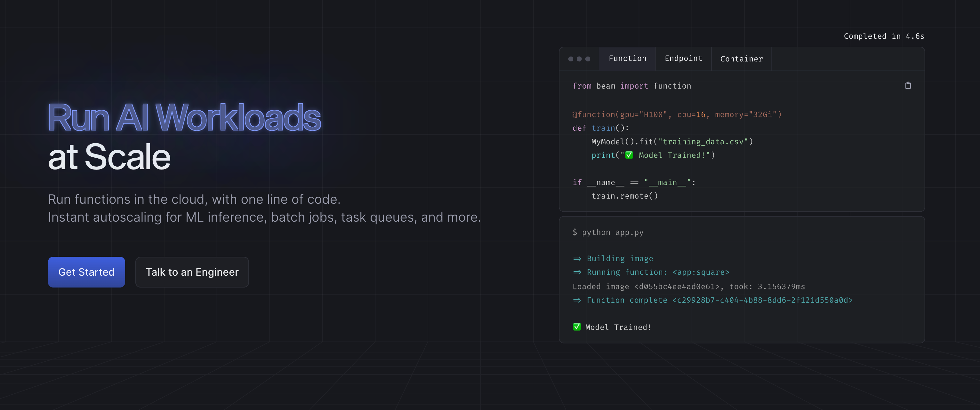Click the MyModel().fit training_data.csv line
The height and width of the screenshot is (410, 980).
coord(672,142)
